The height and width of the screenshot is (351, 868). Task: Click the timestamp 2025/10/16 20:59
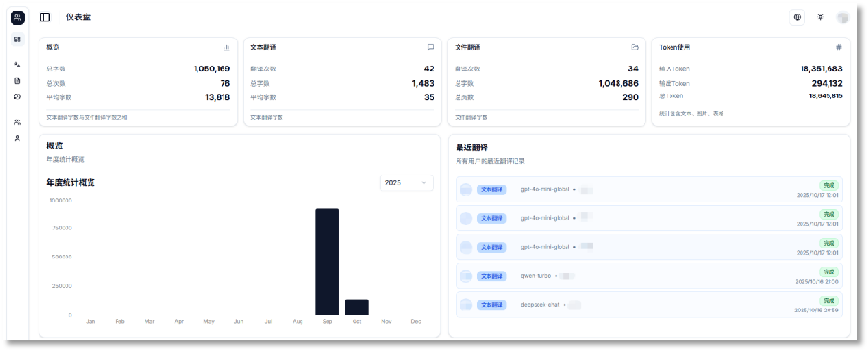click(x=817, y=310)
